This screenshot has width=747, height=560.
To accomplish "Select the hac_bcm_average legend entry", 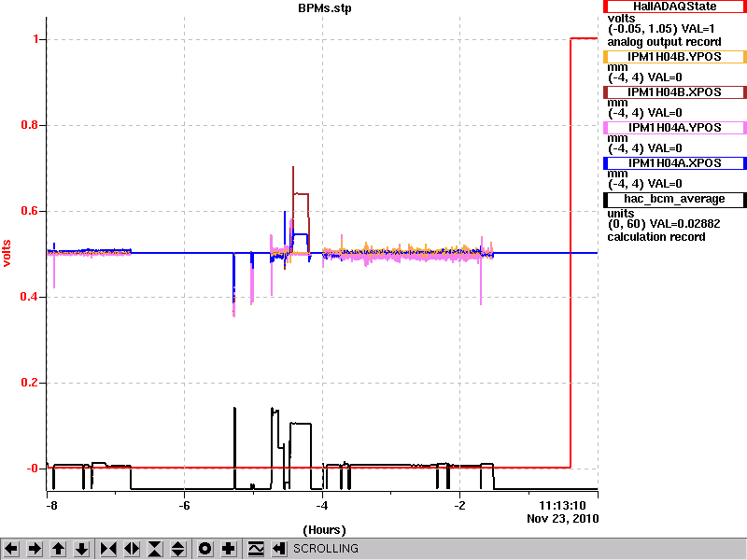I will pyautogui.click(x=674, y=199).
